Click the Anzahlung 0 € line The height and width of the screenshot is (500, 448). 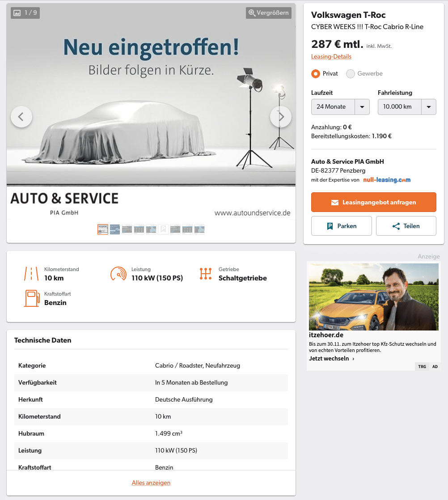(x=331, y=127)
